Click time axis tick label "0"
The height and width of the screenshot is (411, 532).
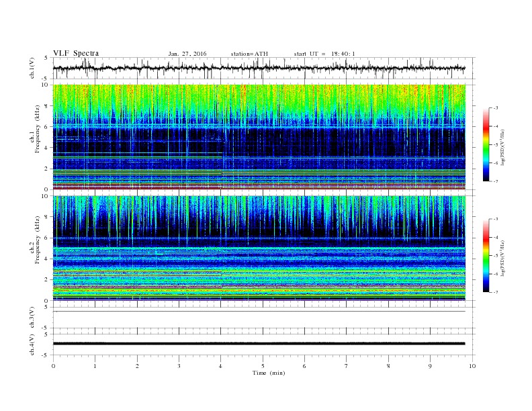[x=53, y=366]
